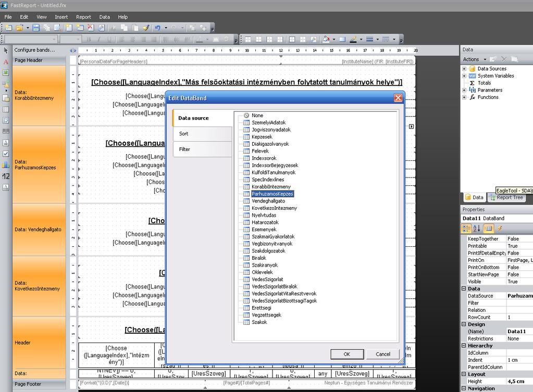This screenshot has width=533, height=392.
Task: Collapse the Layout category in Properties
Action: coord(464,374)
